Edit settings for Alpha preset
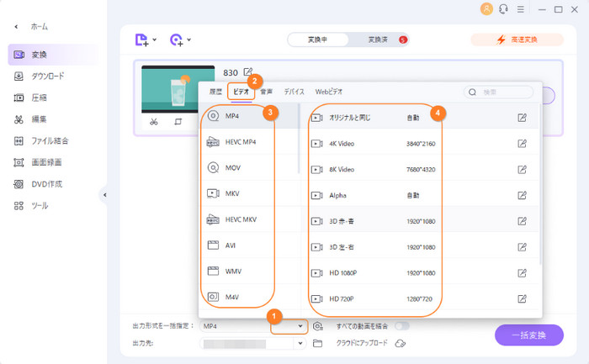Image resolution: width=589 pixels, height=364 pixels. (x=523, y=196)
